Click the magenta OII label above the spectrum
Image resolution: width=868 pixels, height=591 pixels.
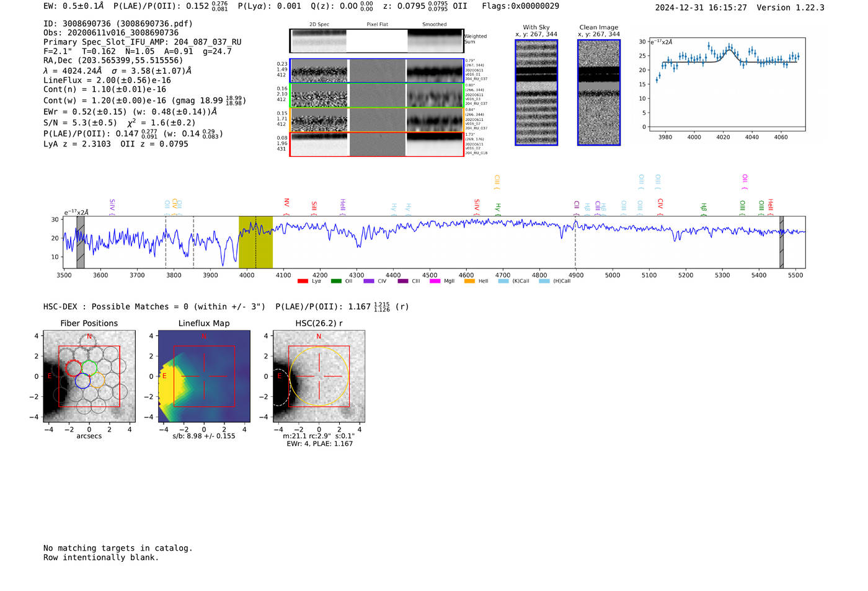pyautogui.click(x=745, y=182)
